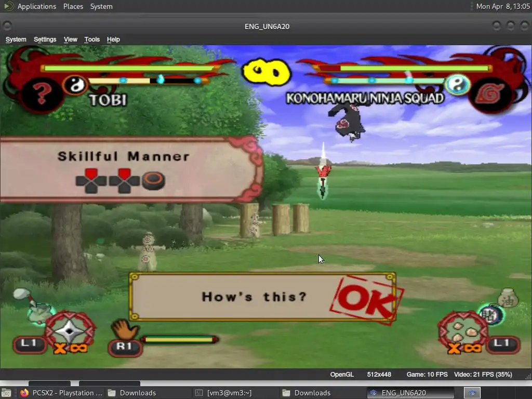This screenshot has width=532, height=399.
Task: Click the left L1 button indicator
Action: (29, 344)
